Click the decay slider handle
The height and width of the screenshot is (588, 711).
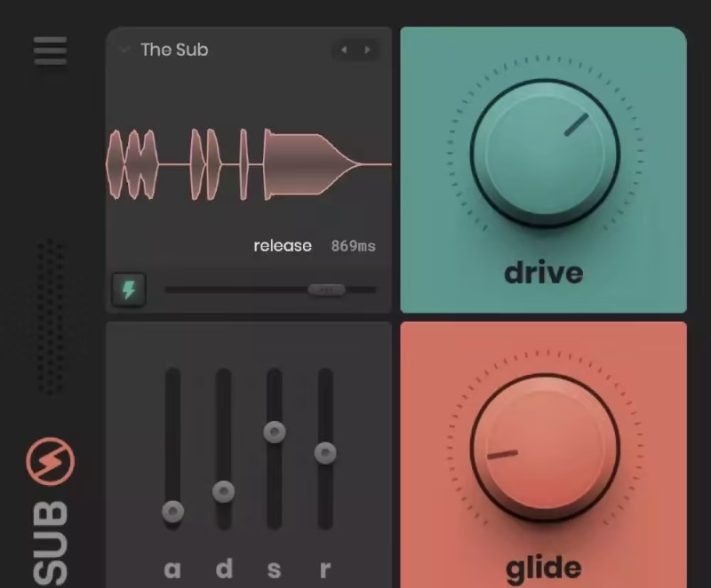pos(224,492)
